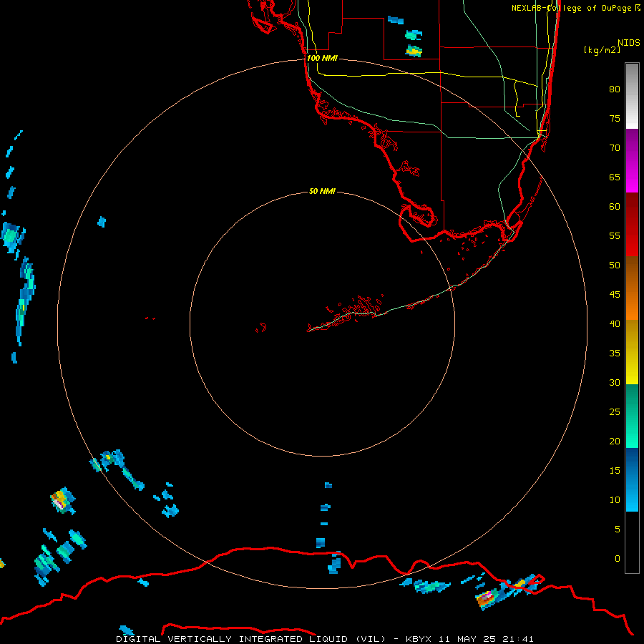Pick the gray-white segment of the color bar

pos(632,96)
